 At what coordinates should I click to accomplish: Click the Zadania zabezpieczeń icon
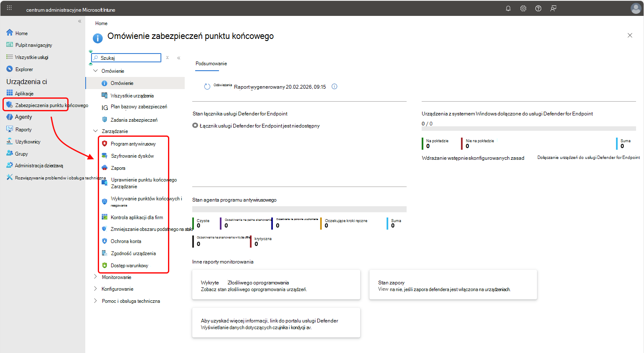tap(104, 120)
